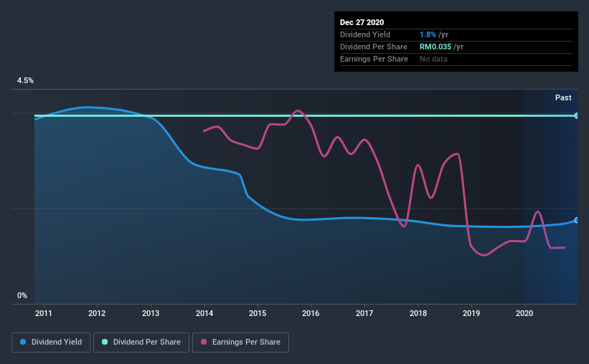Click the 4.5% y-axis label
The height and width of the screenshot is (364, 589).
point(25,81)
